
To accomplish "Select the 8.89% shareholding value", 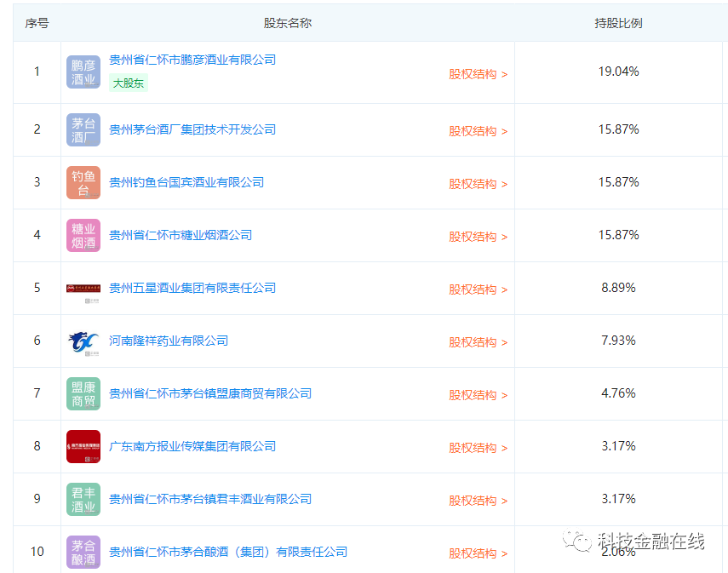I will click(618, 288).
